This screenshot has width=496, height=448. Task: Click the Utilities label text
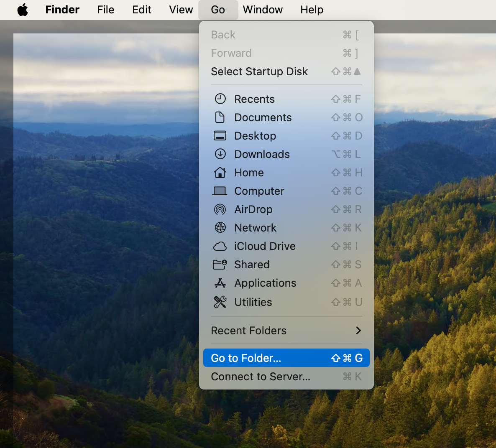(253, 302)
